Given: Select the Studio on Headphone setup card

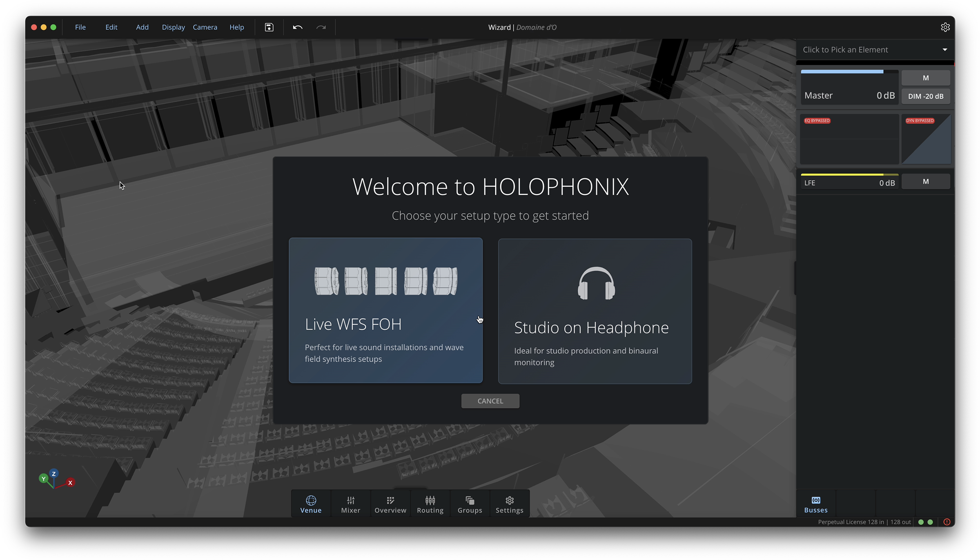Looking at the screenshot, I should 595,311.
